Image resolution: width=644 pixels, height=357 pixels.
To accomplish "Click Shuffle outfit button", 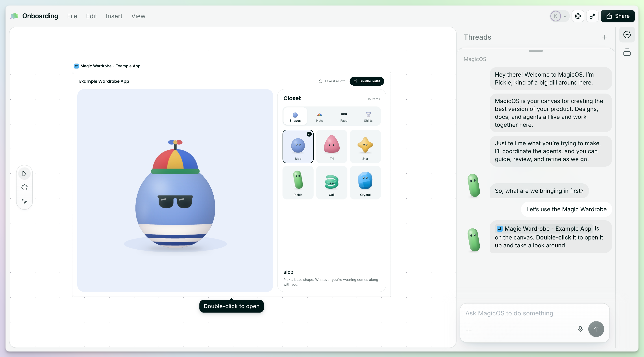I will pyautogui.click(x=367, y=81).
